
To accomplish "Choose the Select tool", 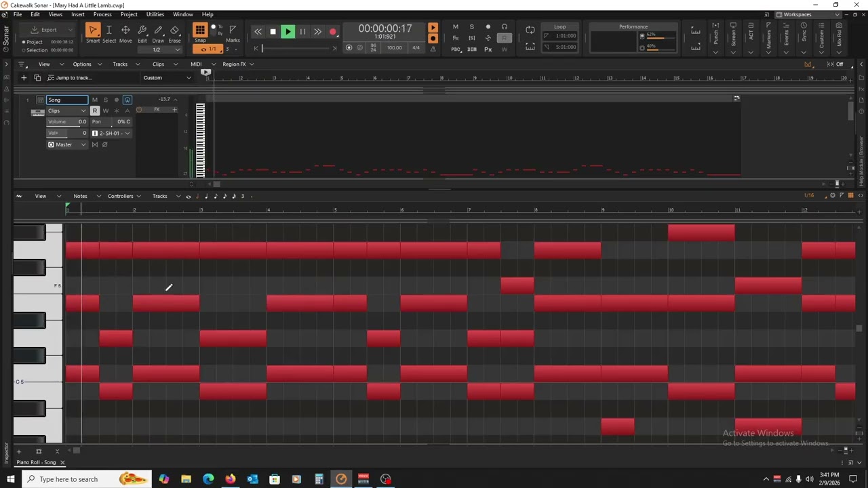I will 109,30.
